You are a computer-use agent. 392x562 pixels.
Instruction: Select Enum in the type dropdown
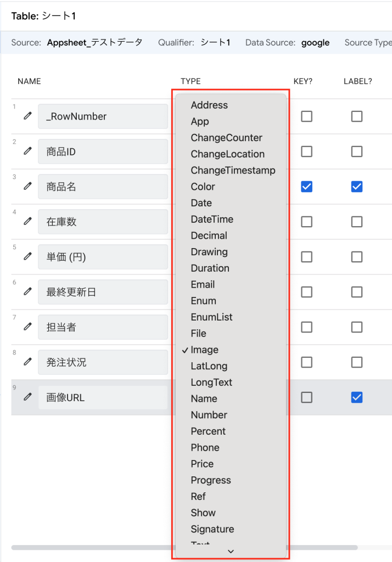click(204, 301)
